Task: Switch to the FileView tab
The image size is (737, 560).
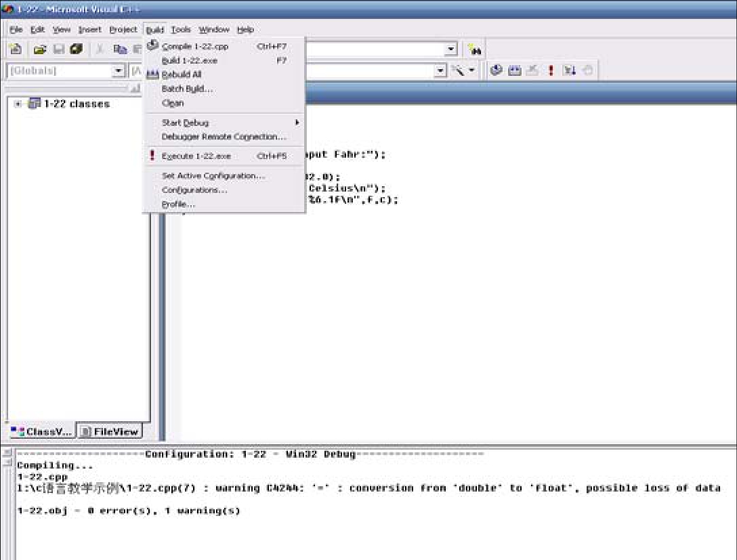Action: click(x=109, y=431)
